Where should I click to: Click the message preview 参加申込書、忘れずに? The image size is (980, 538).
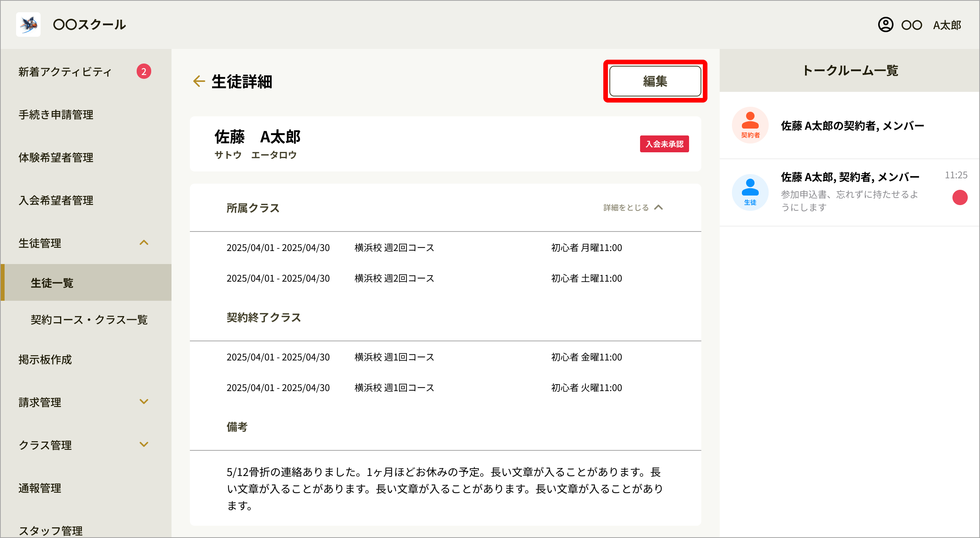[849, 201]
